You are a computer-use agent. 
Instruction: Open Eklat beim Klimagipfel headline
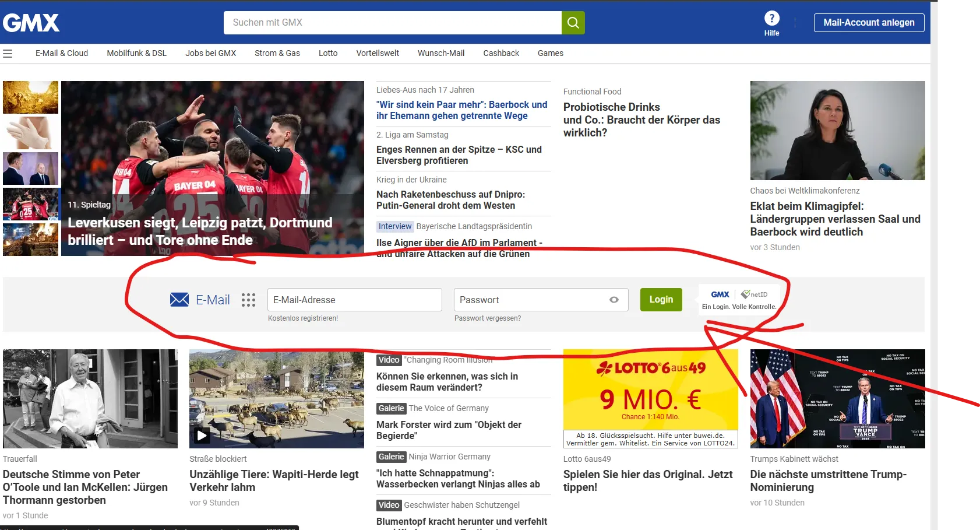click(x=836, y=219)
